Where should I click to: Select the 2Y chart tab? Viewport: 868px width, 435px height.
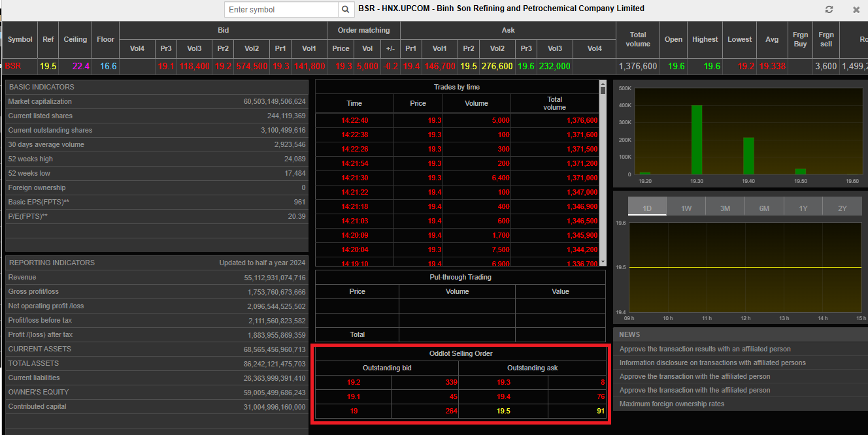click(843, 208)
